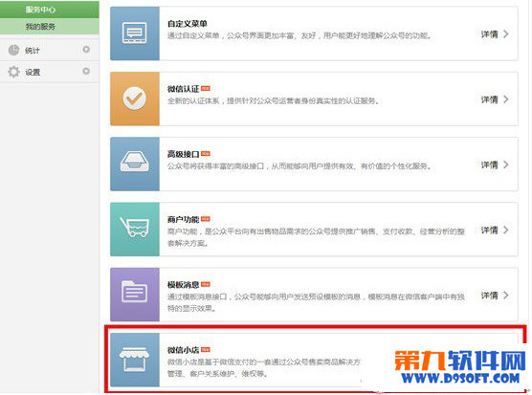This screenshot has height=395, width=532.
Task: Click the 商户功能 shopping cart icon
Action: click(135, 227)
